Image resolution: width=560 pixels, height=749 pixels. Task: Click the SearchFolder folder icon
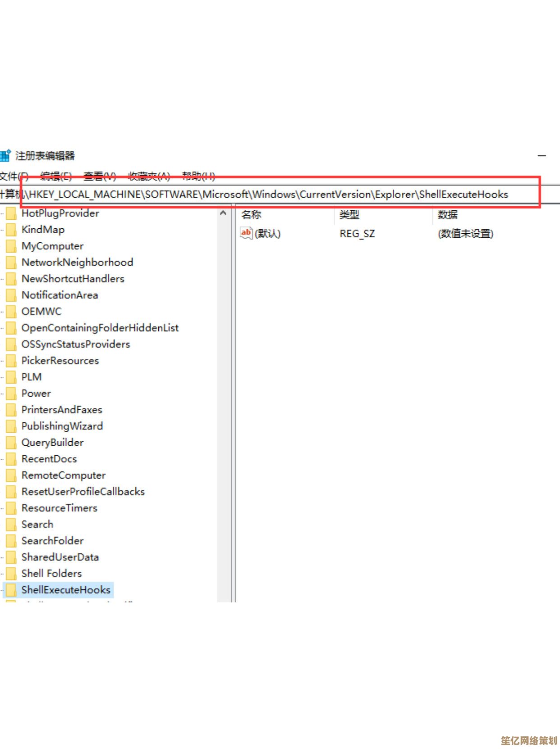point(11,541)
